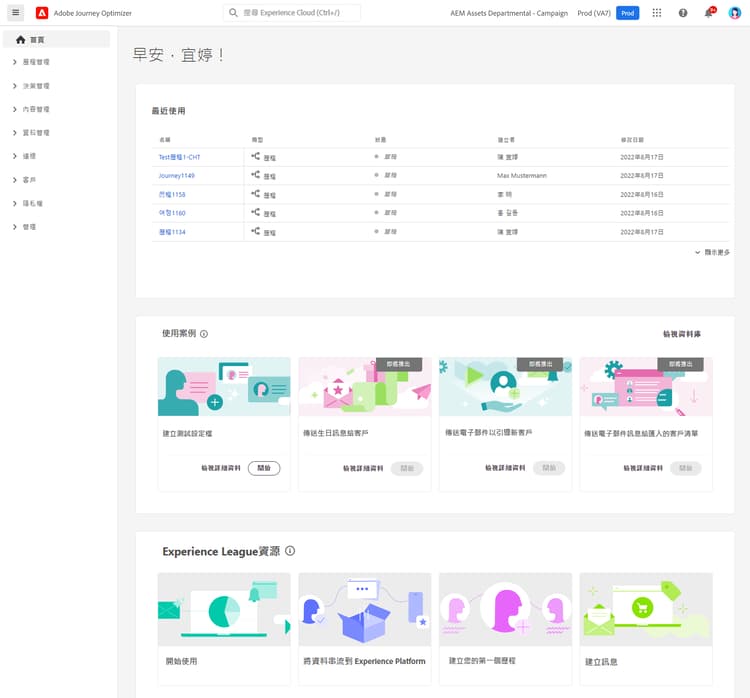Click the journey type icon in 여정1160 row
The image size is (750, 698).
click(256, 212)
